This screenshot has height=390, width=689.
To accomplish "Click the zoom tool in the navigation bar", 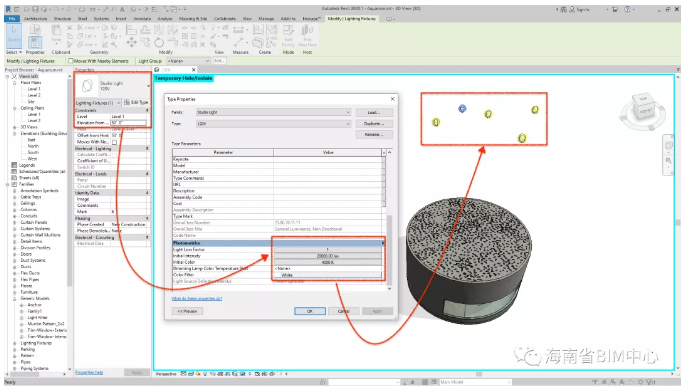I will (x=669, y=161).
